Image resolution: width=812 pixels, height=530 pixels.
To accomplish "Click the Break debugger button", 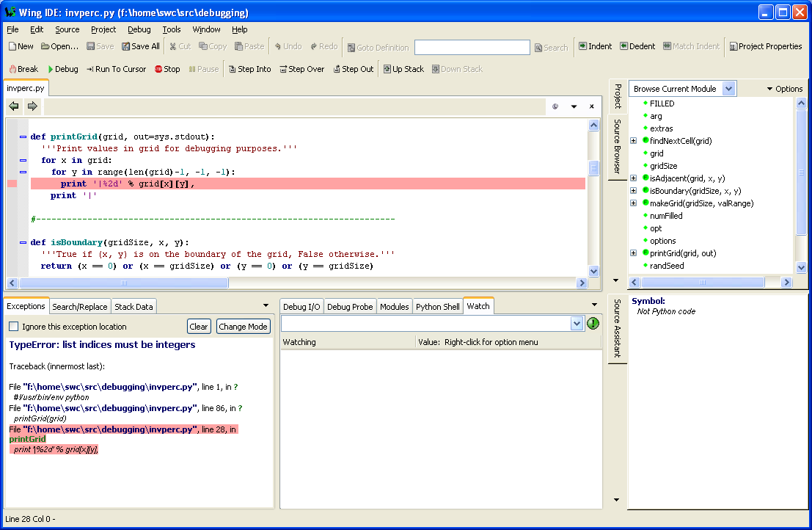I will point(23,69).
